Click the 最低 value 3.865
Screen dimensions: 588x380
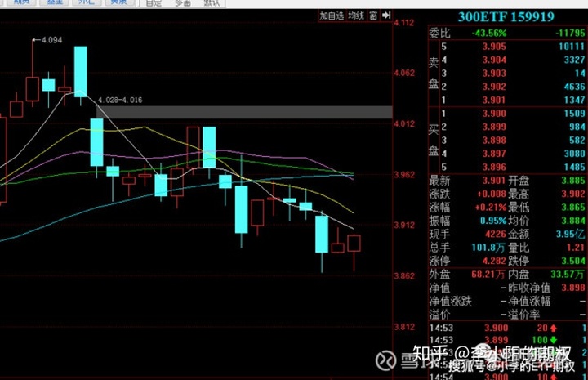(x=573, y=208)
